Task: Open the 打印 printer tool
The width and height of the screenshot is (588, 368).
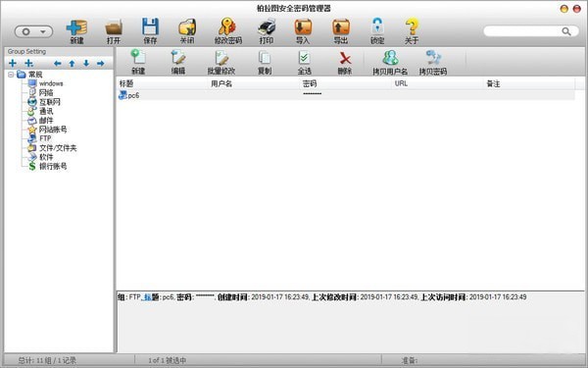Action: tap(267, 26)
